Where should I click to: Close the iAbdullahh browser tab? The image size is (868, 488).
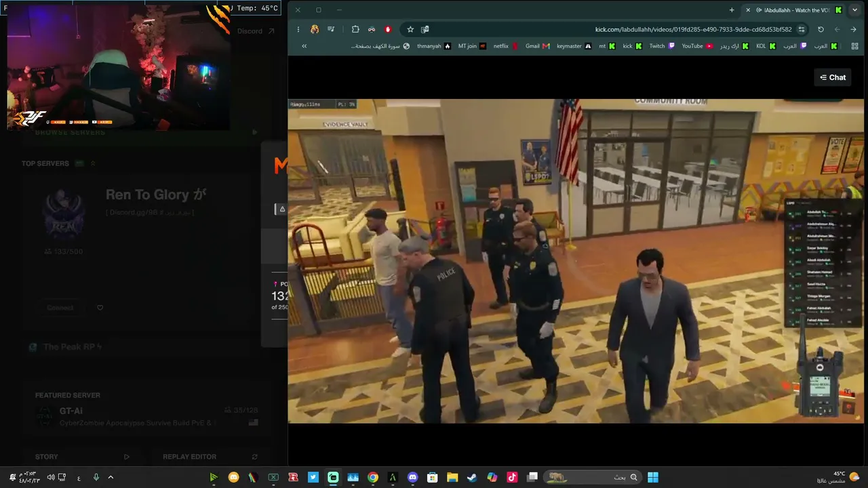[x=749, y=10]
